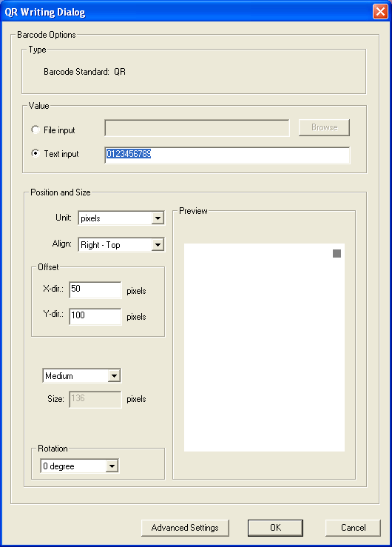Open Advanced Settings

point(185,528)
